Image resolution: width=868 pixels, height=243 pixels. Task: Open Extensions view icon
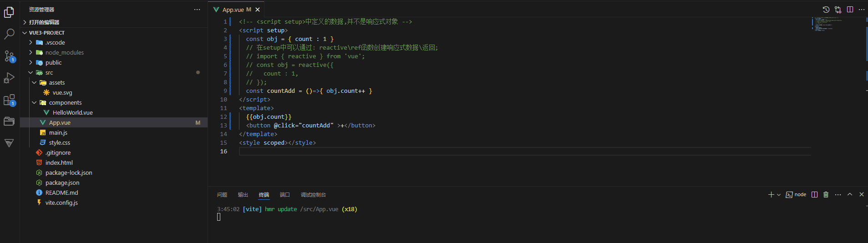(x=9, y=100)
